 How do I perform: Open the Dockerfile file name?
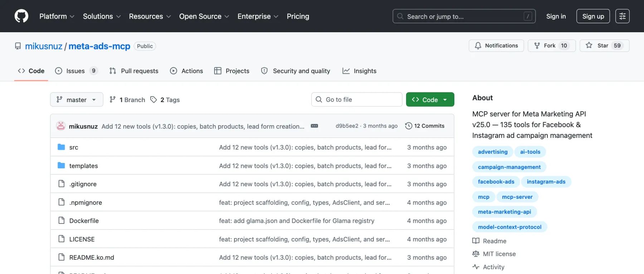click(84, 221)
